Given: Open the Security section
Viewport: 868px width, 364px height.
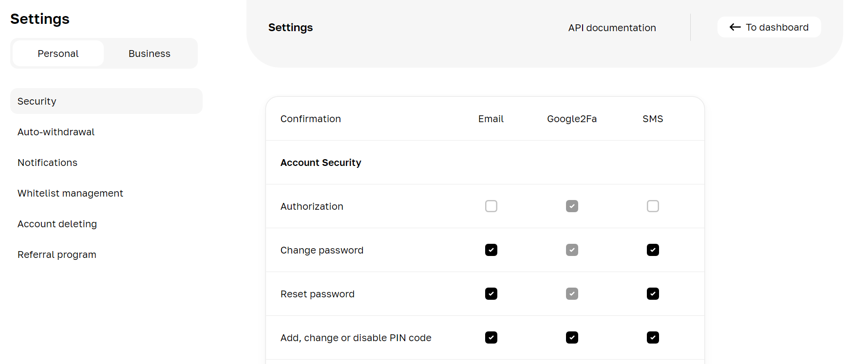Looking at the screenshot, I should pyautogui.click(x=106, y=101).
